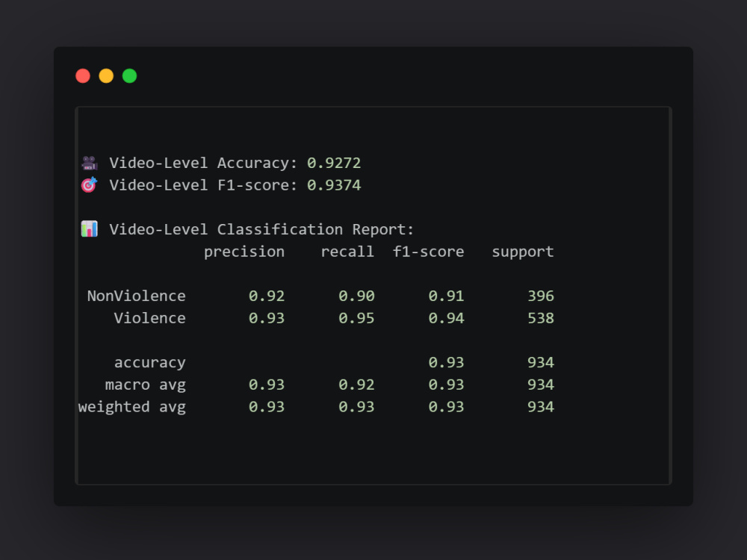Select NonViolence f1-score value 0.91
747x560 pixels.
click(446, 296)
